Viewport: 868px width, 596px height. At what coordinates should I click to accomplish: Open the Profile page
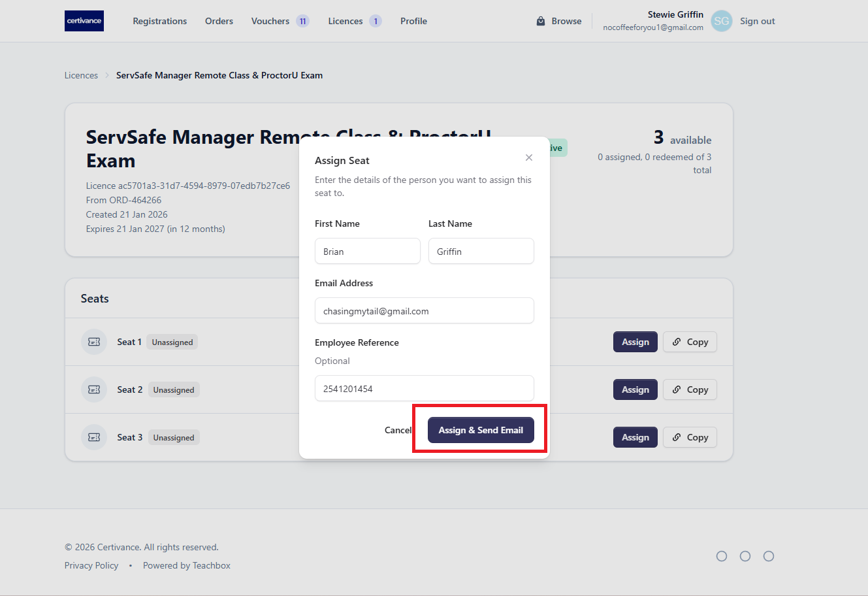tap(413, 21)
